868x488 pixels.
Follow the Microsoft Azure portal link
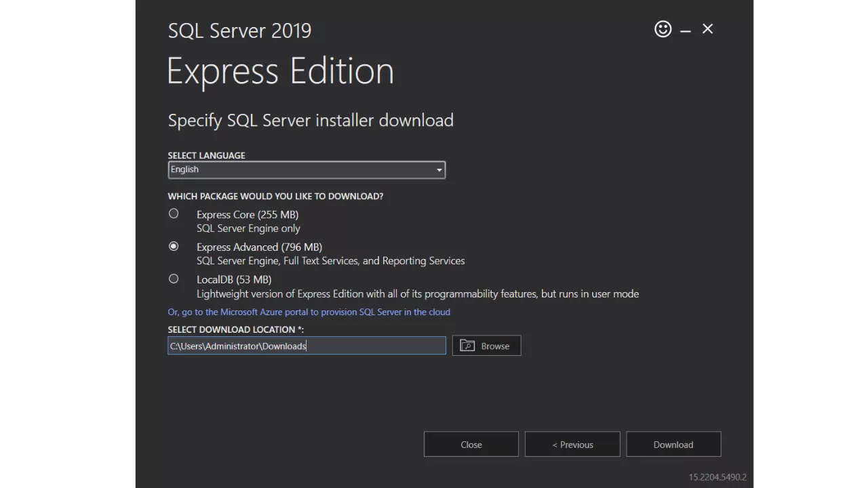(x=309, y=312)
